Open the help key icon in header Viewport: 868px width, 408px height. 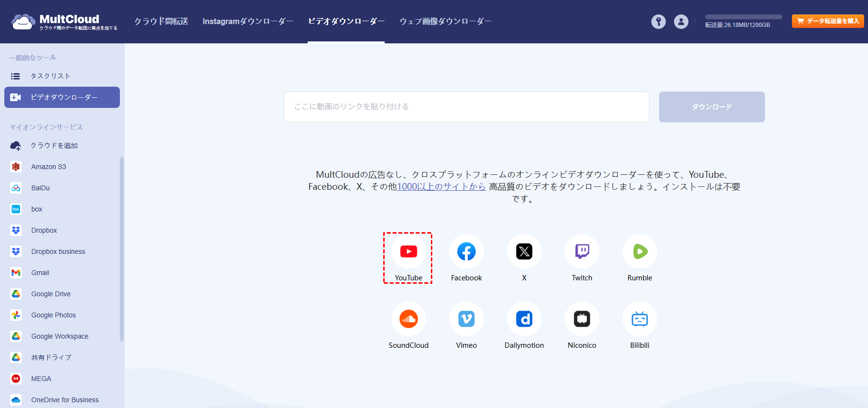[x=658, y=22]
